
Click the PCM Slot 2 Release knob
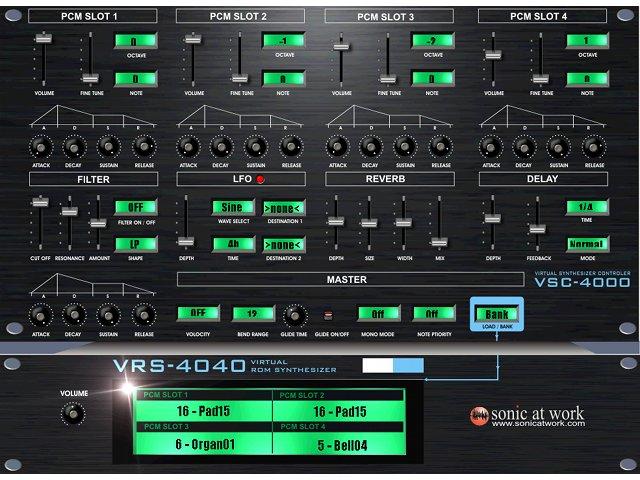click(x=291, y=147)
